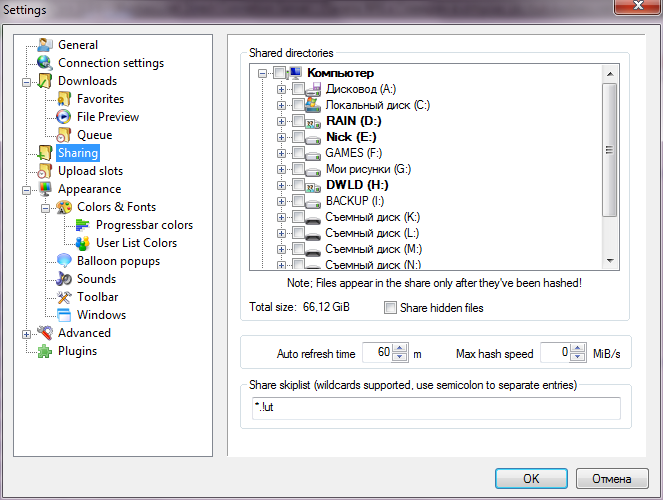
Task: Expand the Nick (E:) drive node
Action: point(281,137)
